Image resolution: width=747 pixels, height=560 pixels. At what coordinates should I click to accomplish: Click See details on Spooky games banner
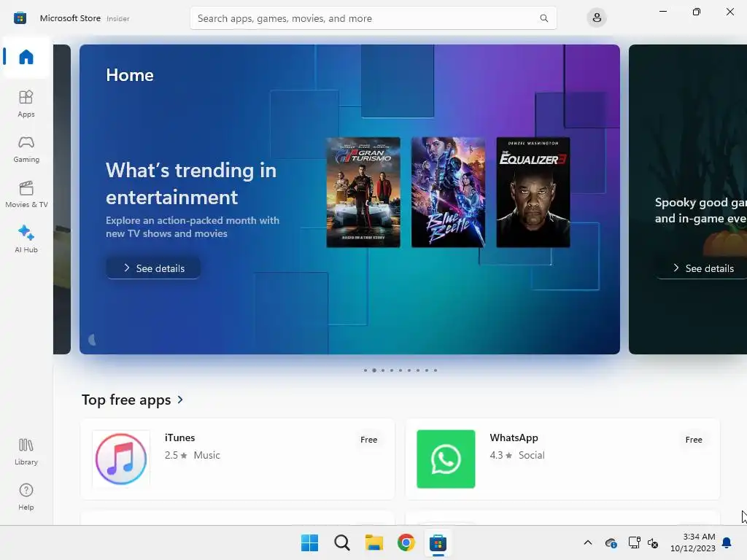tap(703, 268)
